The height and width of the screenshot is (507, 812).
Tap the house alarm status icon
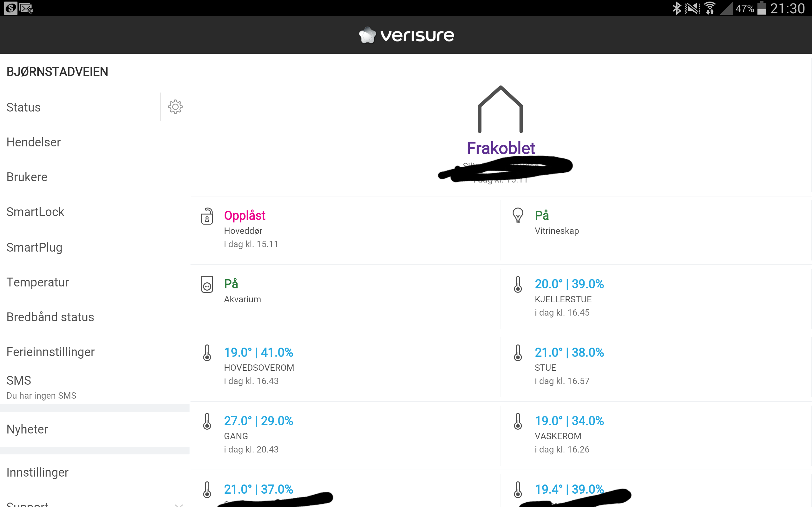coord(500,109)
